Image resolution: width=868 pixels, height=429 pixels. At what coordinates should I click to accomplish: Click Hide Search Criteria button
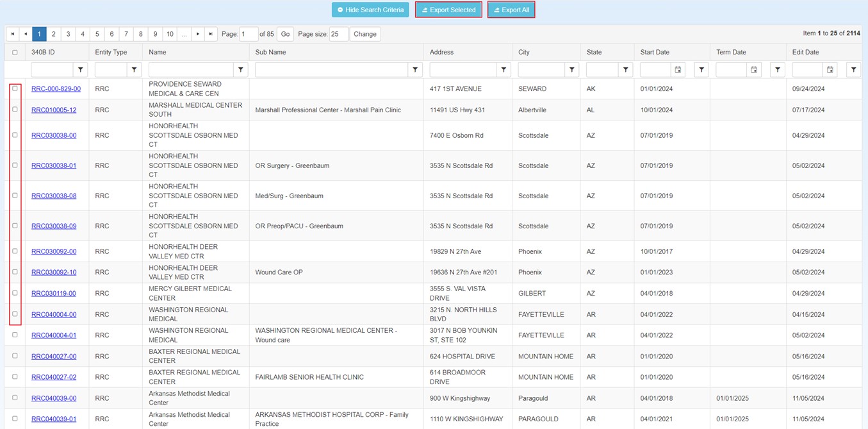371,10
